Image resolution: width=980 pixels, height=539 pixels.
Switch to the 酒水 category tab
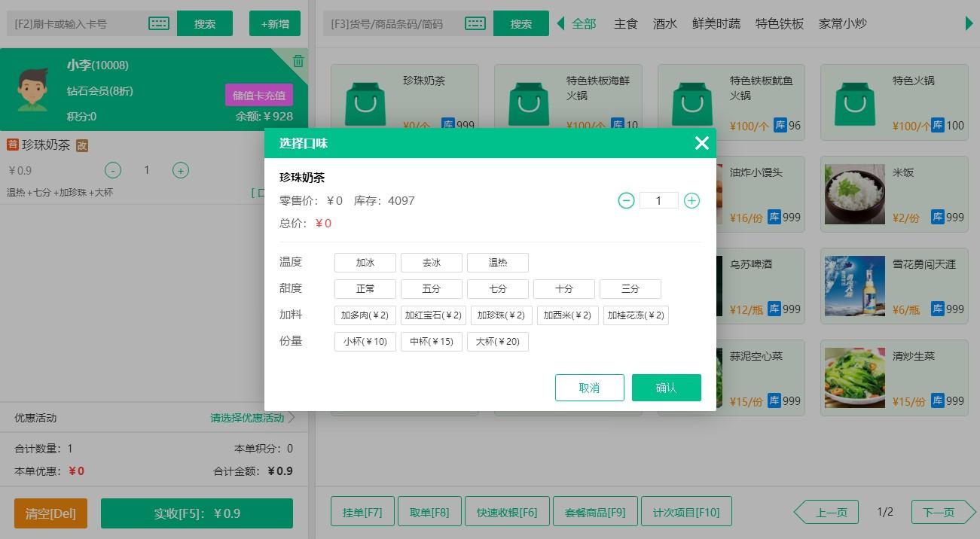tap(665, 23)
